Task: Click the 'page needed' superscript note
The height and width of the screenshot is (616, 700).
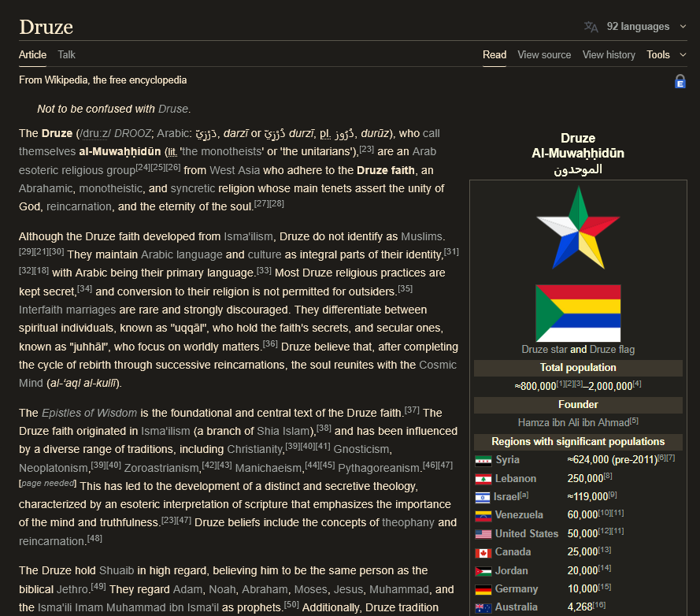Action: coord(47,484)
